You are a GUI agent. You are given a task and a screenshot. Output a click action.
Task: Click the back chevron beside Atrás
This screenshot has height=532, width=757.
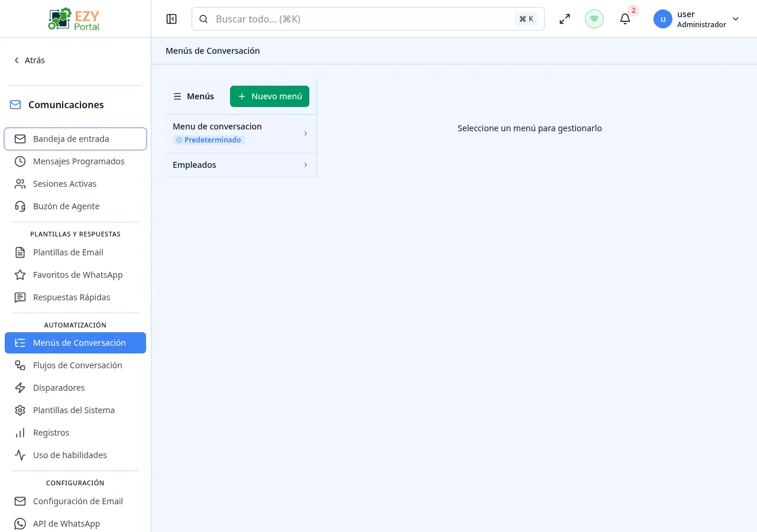[17, 60]
